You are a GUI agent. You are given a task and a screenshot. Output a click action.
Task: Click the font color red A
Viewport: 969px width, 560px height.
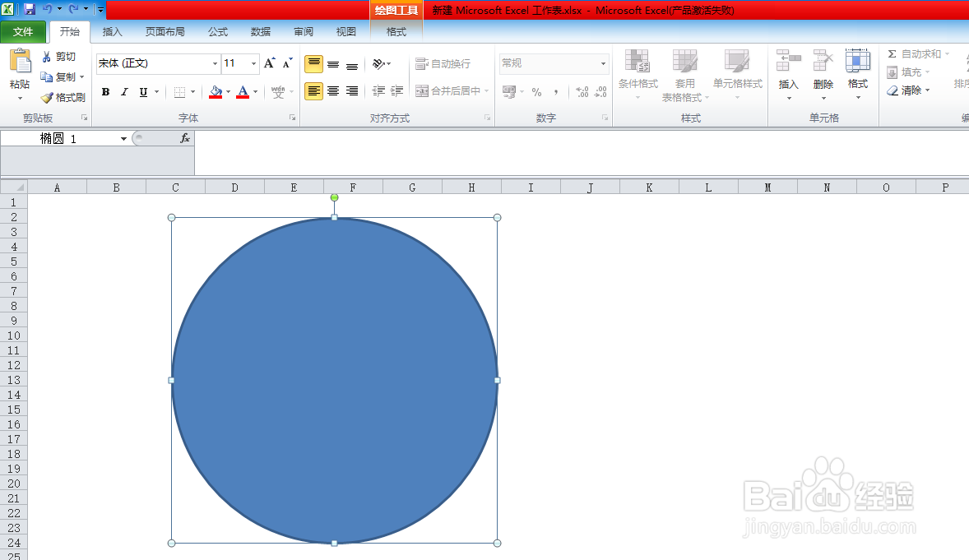point(243,91)
